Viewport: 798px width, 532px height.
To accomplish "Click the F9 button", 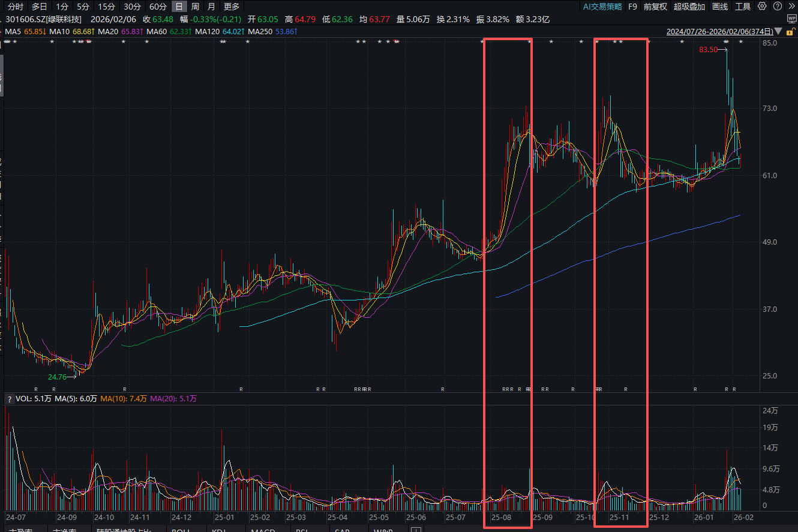I will coord(632,7).
